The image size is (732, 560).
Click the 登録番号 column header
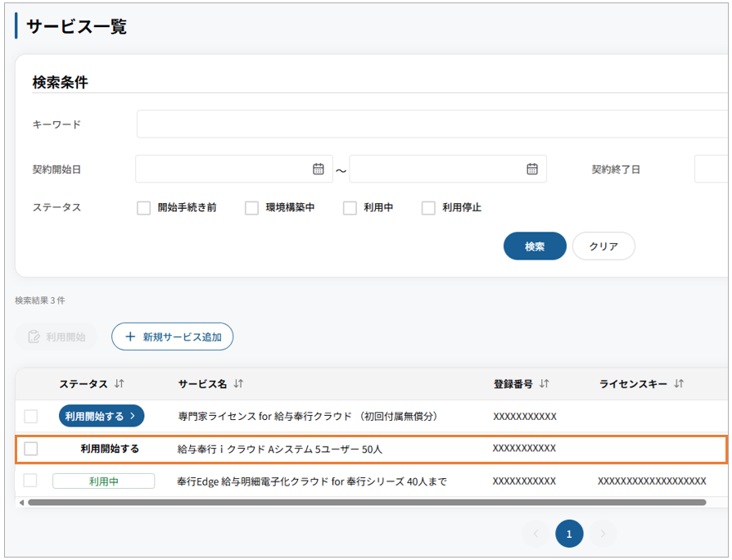513,384
